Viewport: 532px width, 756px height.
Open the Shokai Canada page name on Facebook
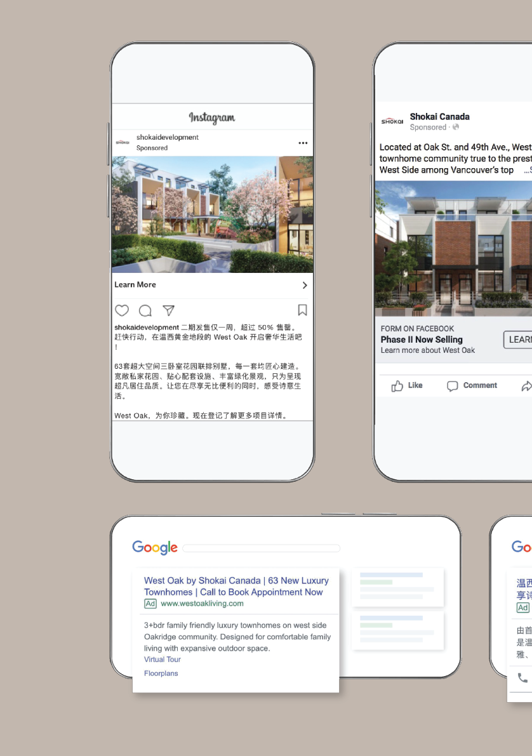(x=439, y=117)
